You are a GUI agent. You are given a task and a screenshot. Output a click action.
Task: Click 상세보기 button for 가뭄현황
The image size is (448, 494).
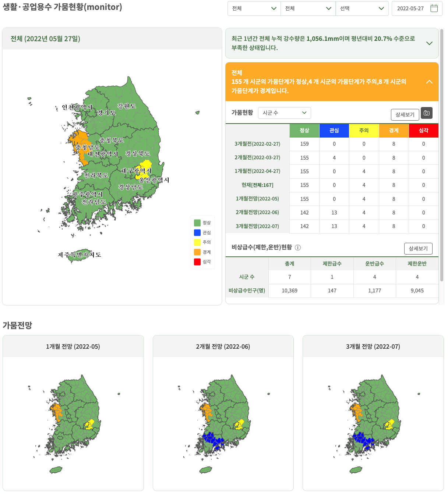[x=405, y=115]
